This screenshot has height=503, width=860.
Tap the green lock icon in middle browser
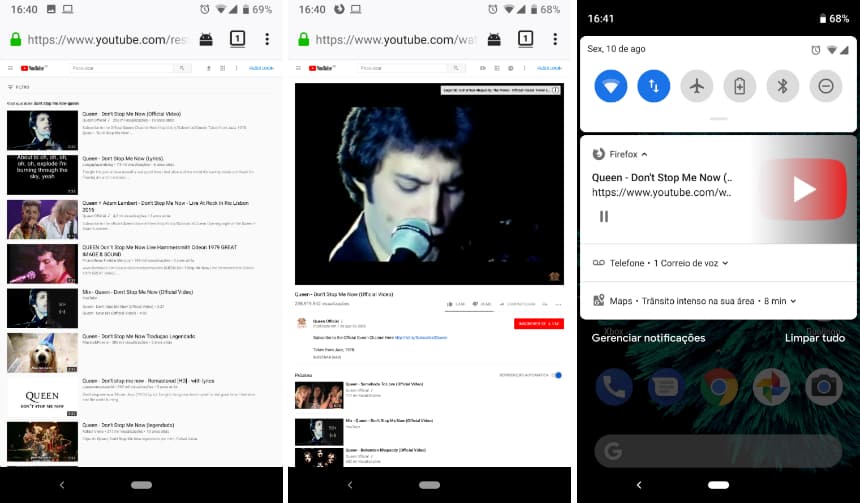[303, 39]
